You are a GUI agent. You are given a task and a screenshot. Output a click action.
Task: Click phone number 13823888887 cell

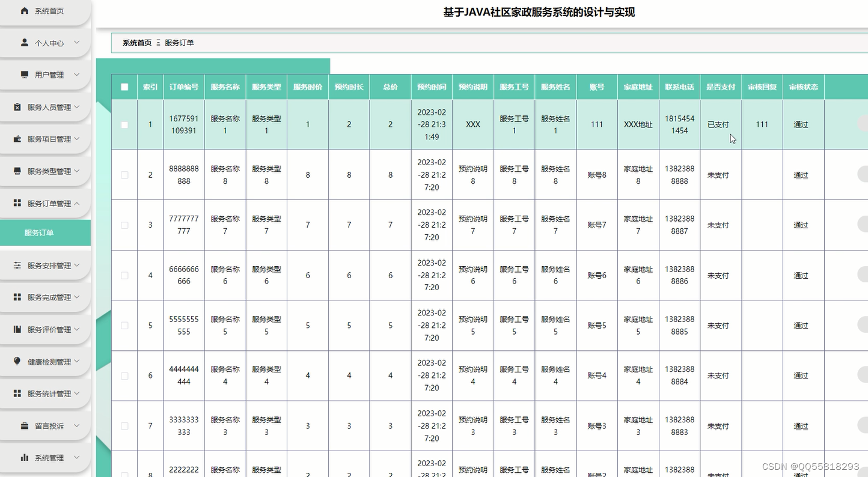click(679, 225)
